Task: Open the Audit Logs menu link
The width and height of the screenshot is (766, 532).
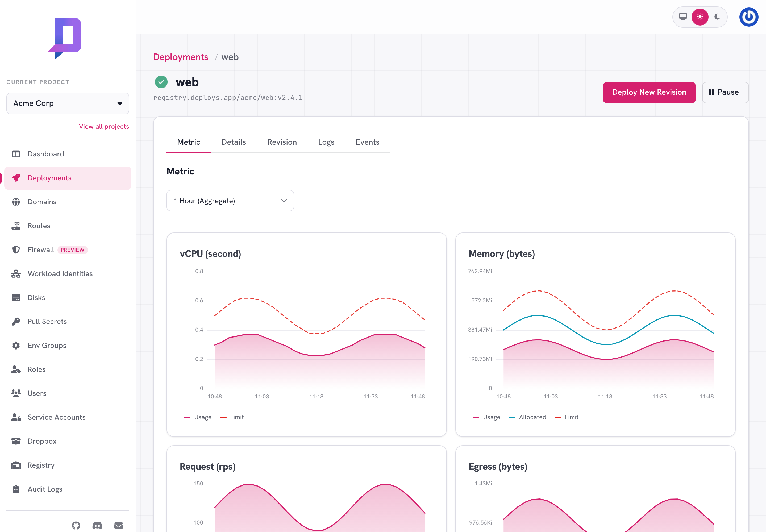Action: coord(68,489)
